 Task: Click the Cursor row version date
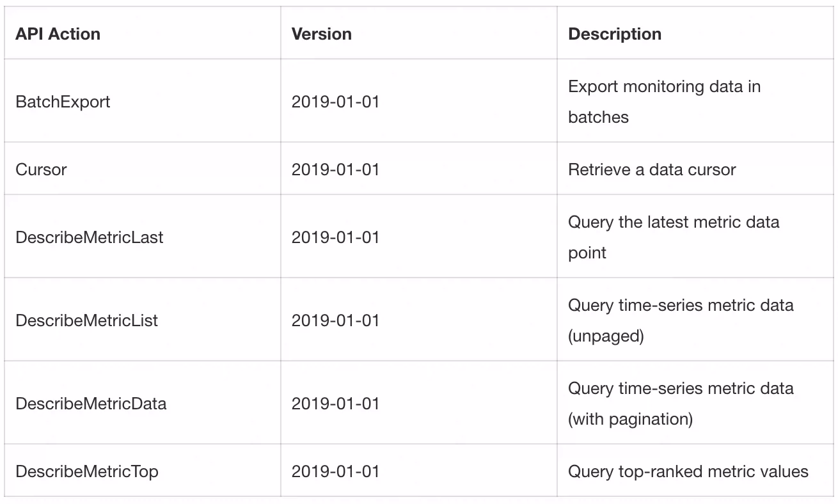[x=335, y=169]
